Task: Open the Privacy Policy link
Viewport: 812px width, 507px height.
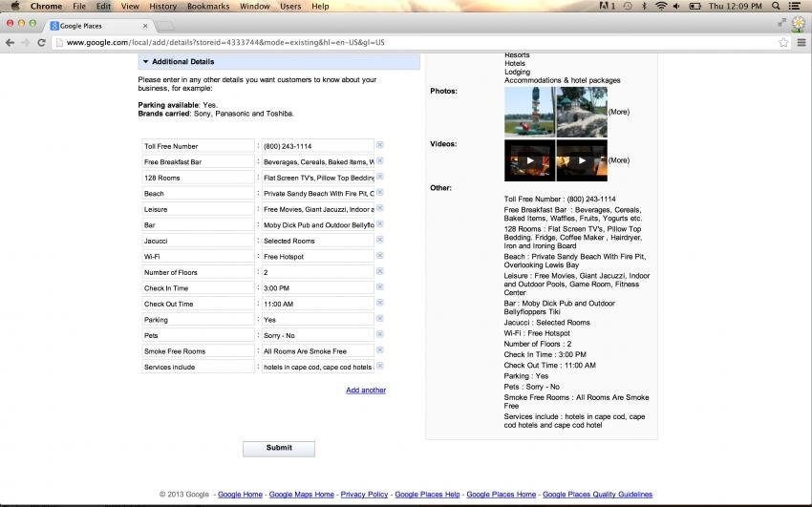Action: (364, 494)
